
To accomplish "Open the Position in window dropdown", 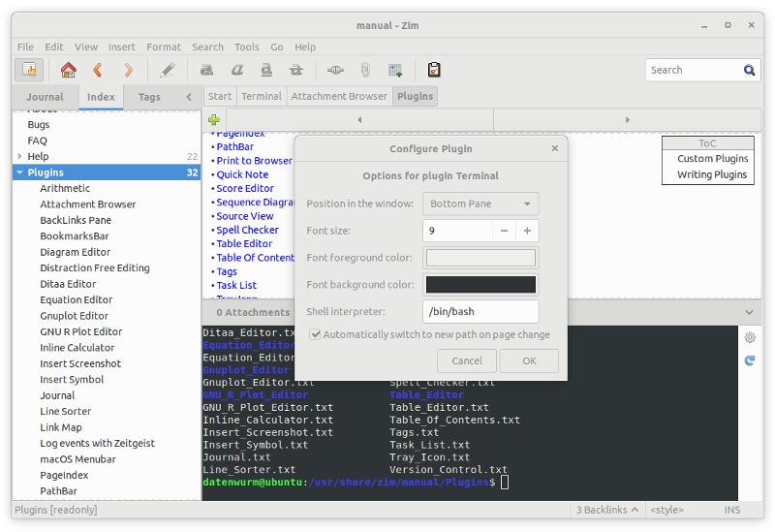I will pyautogui.click(x=480, y=203).
